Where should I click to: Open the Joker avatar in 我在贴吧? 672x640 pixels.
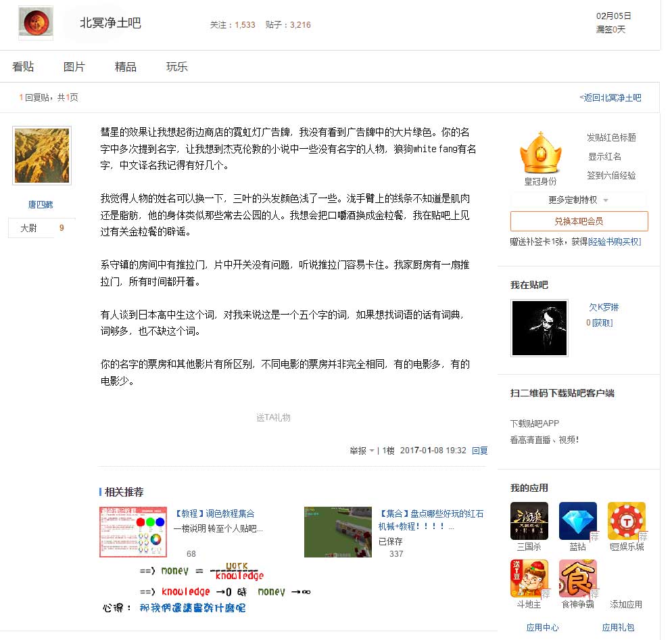click(x=539, y=327)
